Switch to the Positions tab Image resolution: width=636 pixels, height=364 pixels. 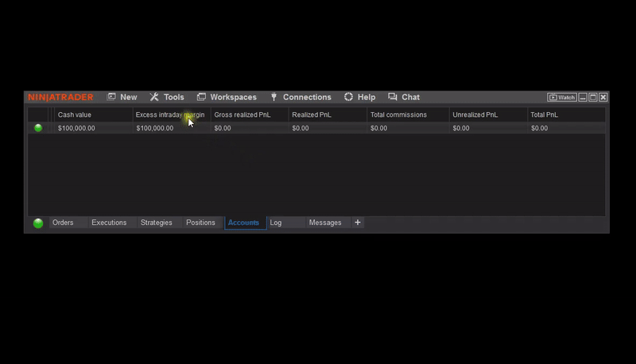[200, 223]
